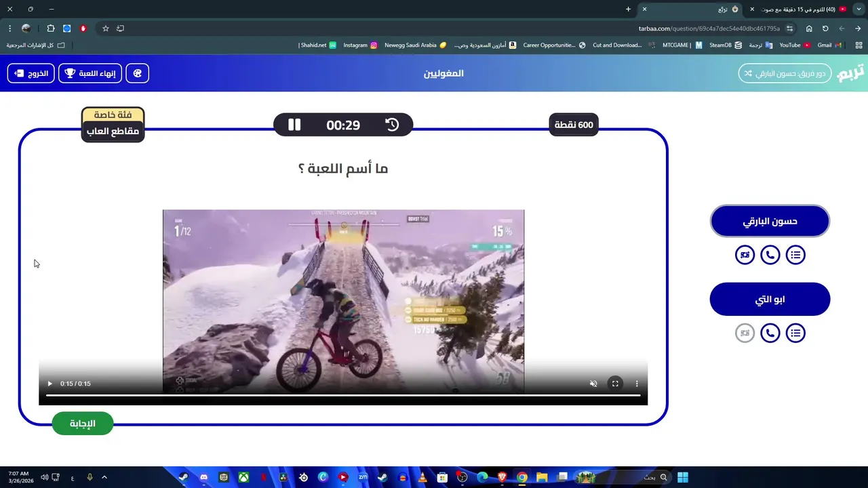Use phone call lifeline for ابو التي
Image resolution: width=868 pixels, height=488 pixels.
pyautogui.click(x=770, y=333)
